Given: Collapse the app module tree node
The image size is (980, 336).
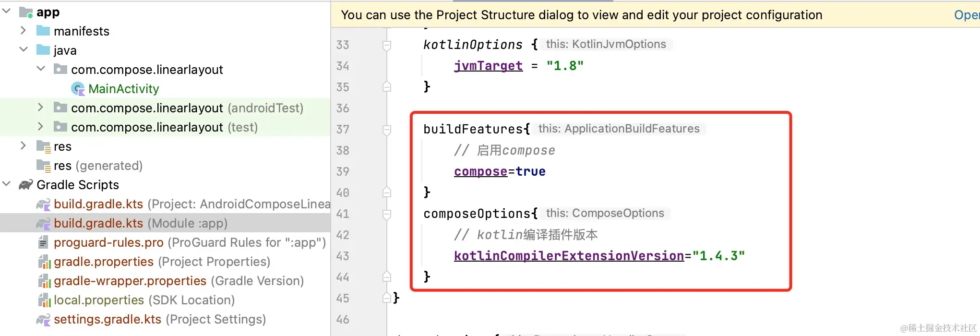Looking at the screenshot, I should pos(7,11).
